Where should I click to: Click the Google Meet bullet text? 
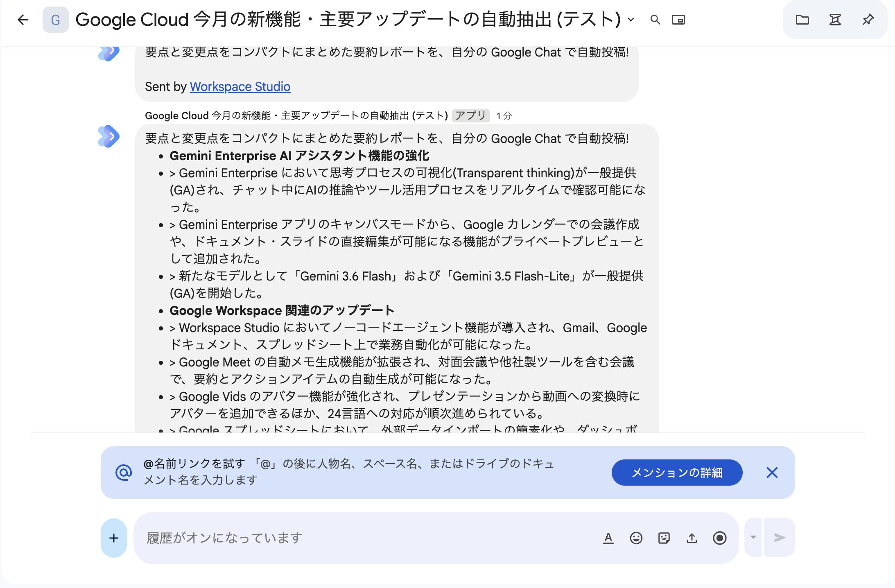coord(402,371)
